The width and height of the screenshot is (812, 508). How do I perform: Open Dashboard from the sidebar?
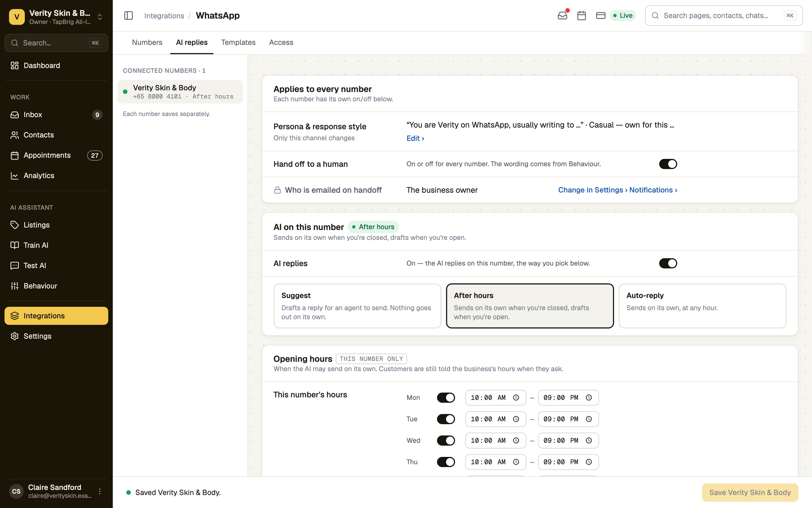[56, 65]
